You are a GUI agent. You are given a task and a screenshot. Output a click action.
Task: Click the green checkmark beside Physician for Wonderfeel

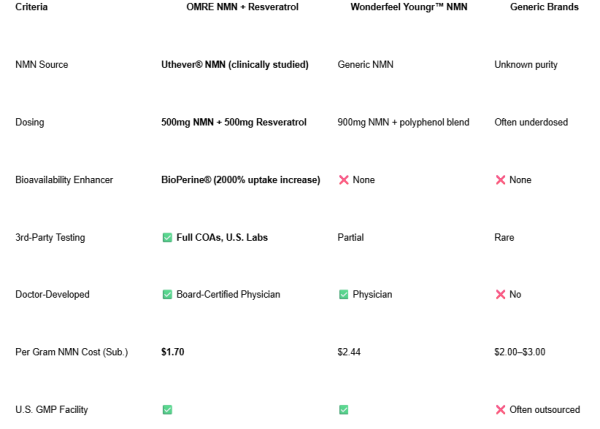(x=344, y=294)
